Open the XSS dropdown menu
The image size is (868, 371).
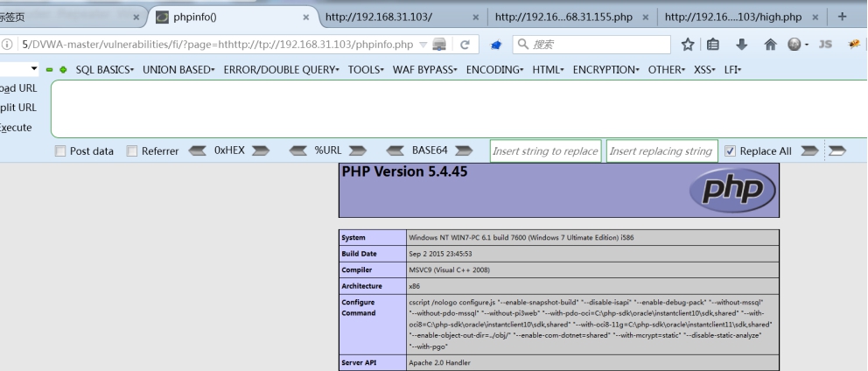click(x=704, y=70)
